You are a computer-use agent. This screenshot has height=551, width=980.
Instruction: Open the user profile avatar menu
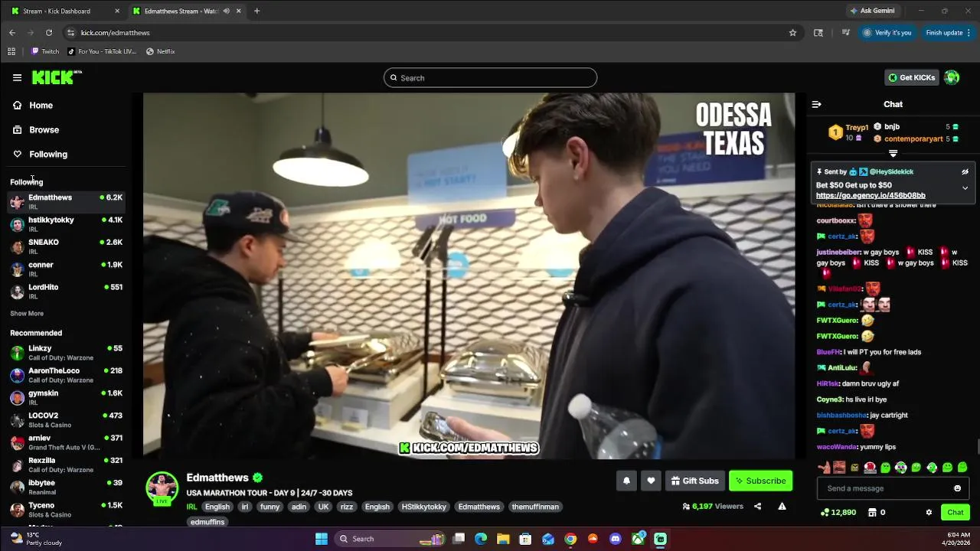click(x=952, y=77)
